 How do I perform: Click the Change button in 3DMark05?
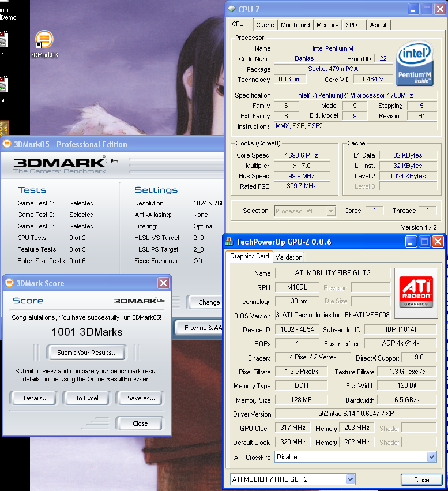pos(205,302)
